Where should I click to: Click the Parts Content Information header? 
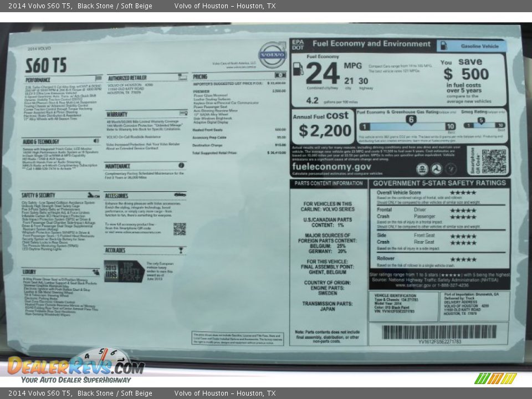click(328, 183)
